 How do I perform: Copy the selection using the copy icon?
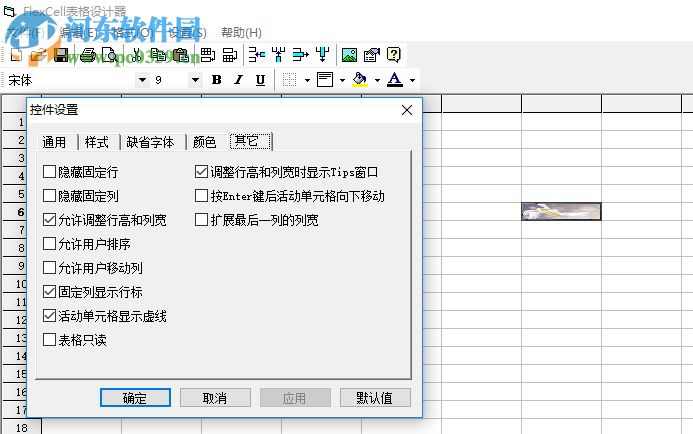pyautogui.click(x=158, y=55)
